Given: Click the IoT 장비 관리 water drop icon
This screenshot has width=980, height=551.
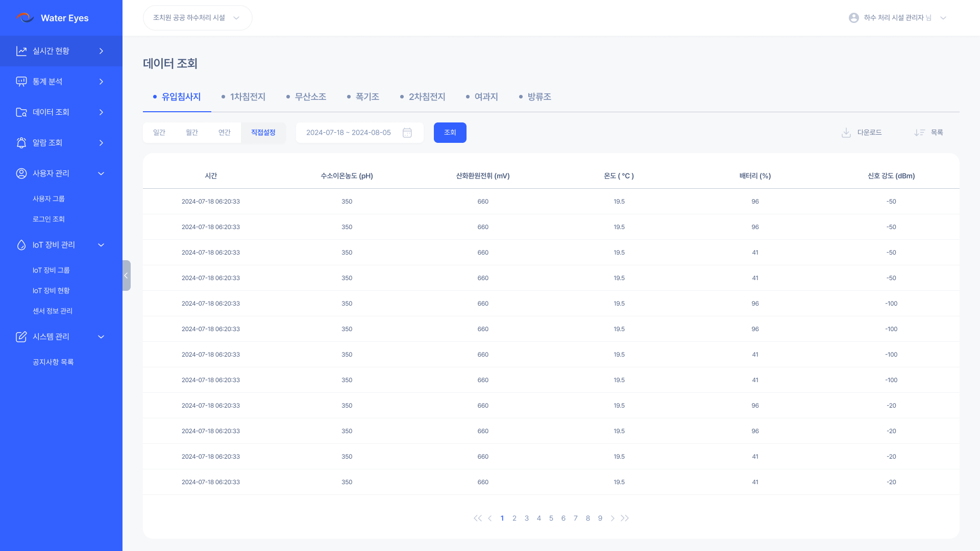Looking at the screenshot, I should (x=21, y=245).
